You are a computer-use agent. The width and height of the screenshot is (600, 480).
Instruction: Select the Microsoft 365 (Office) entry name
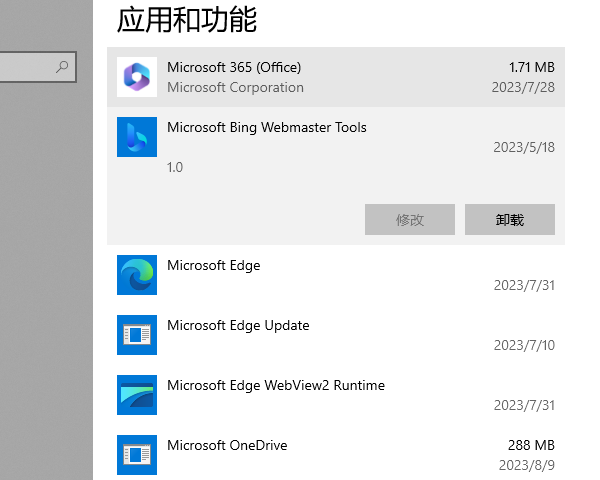click(x=234, y=67)
